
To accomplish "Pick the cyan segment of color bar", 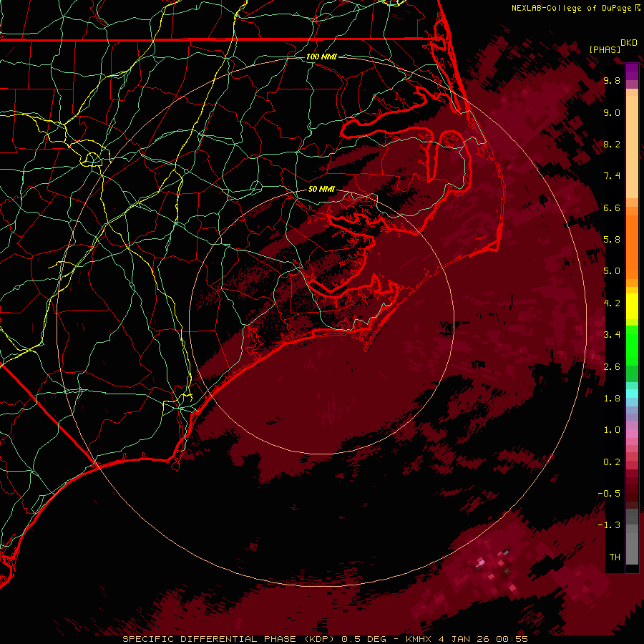I will coord(632,394).
